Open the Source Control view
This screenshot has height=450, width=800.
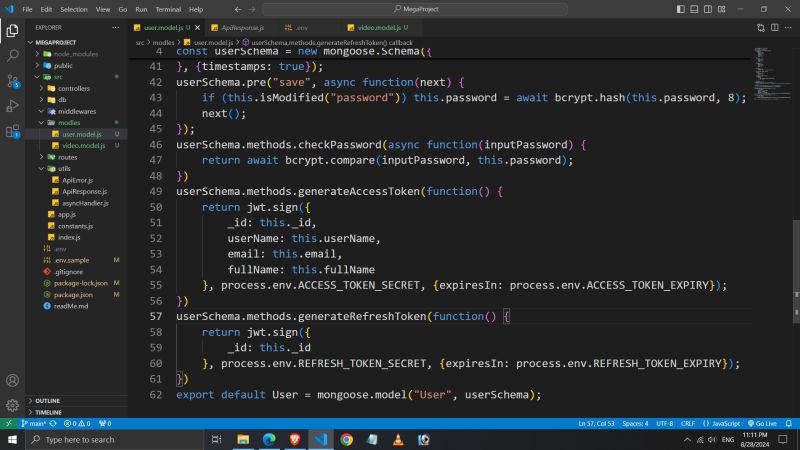[x=12, y=81]
